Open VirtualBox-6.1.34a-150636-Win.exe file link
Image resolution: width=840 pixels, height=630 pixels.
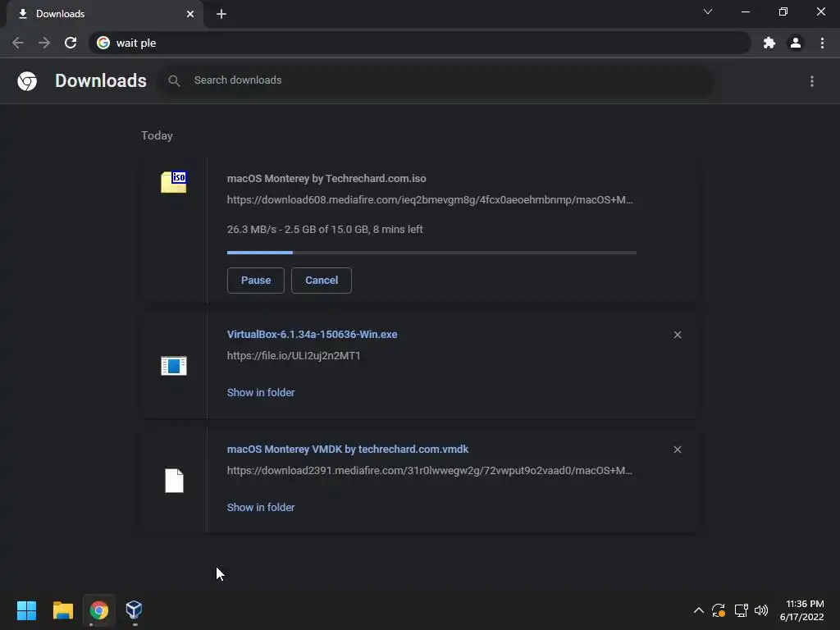pyautogui.click(x=313, y=335)
